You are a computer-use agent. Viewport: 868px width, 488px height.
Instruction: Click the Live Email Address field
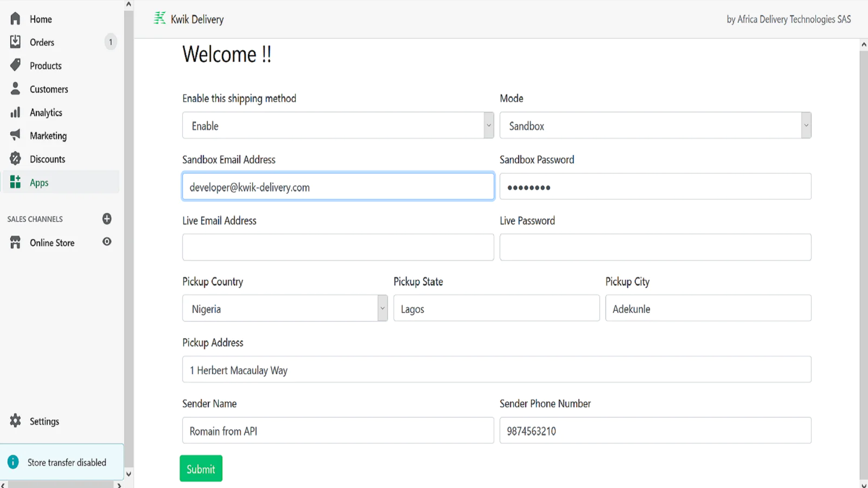(338, 247)
